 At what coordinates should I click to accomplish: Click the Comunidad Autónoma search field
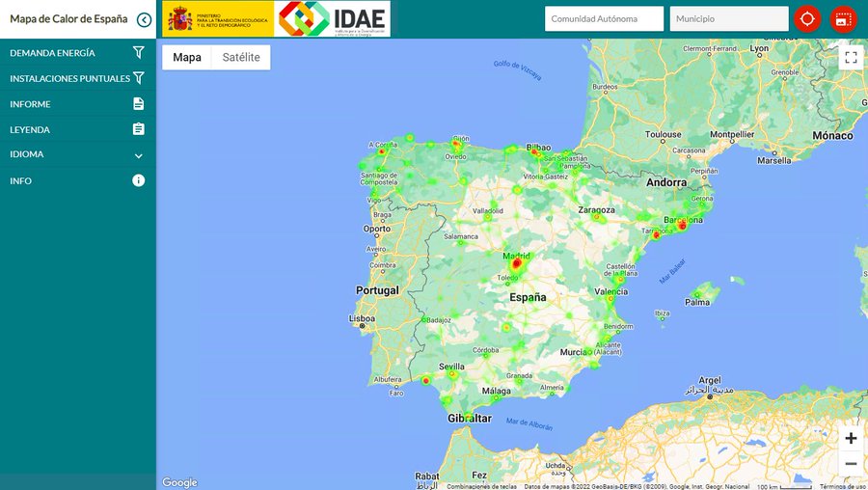pyautogui.click(x=604, y=19)
